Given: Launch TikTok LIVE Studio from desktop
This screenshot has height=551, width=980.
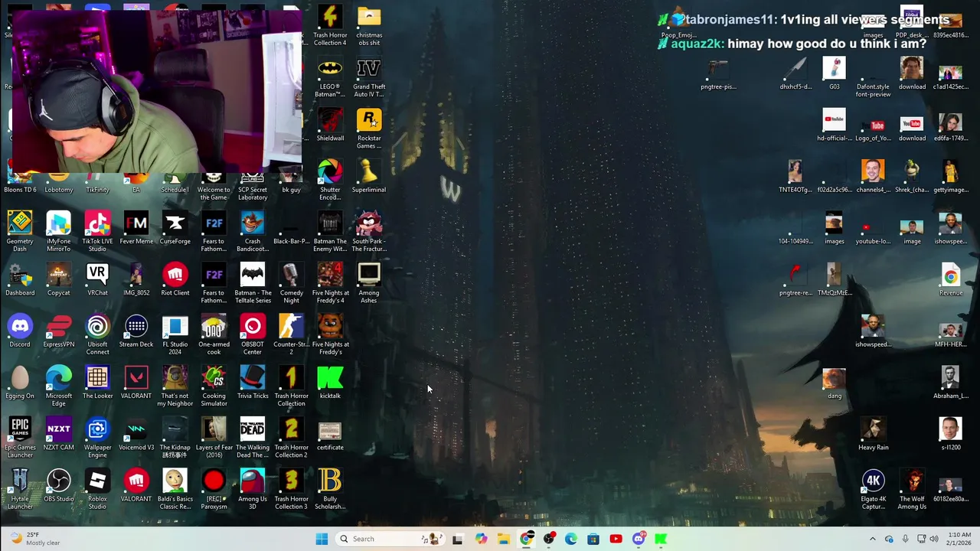Looking at the screenshot, I should click(x=97, y=231).
